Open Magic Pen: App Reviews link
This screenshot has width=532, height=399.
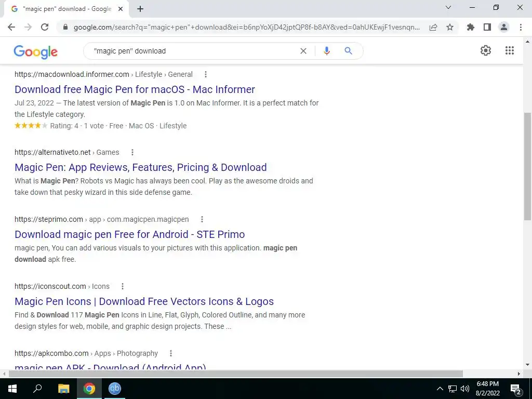point(140,167)
